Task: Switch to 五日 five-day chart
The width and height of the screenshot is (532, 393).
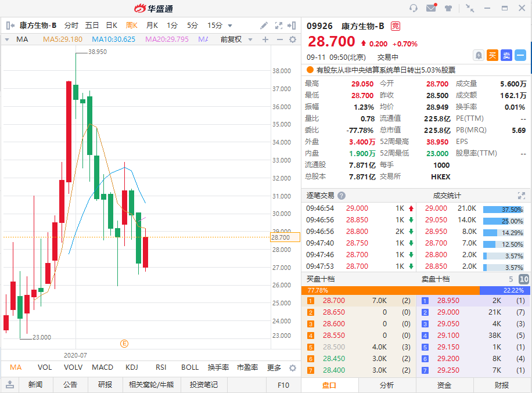Action: point(92,26)
